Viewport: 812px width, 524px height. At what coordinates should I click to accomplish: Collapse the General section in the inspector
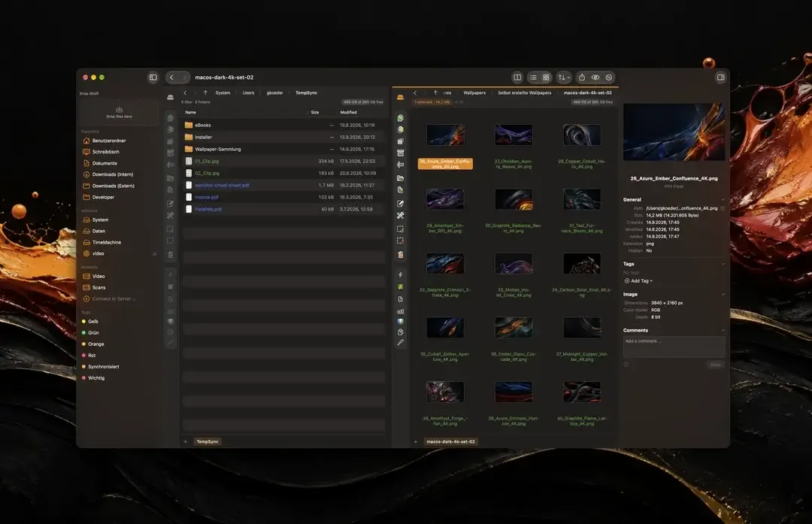(x=723, y=199)
